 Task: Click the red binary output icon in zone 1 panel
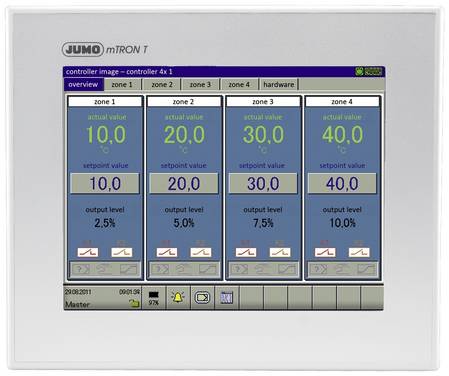point(88,252)
